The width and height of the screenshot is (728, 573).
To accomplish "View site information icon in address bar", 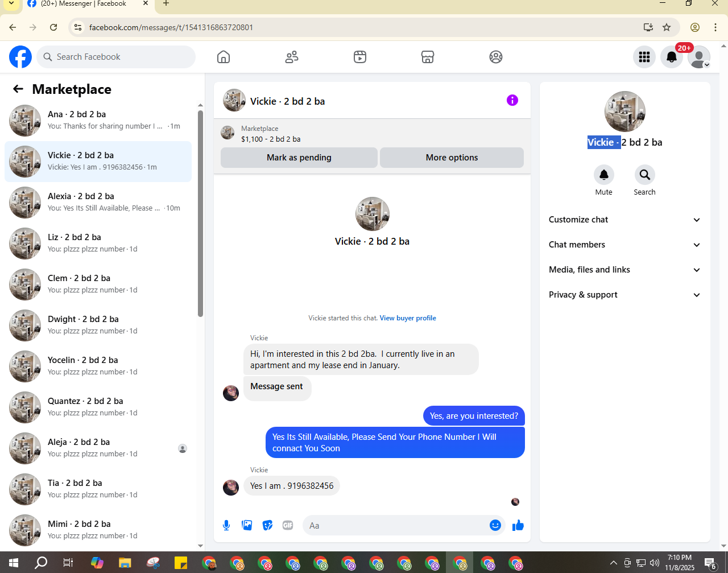I will (78, 27).
